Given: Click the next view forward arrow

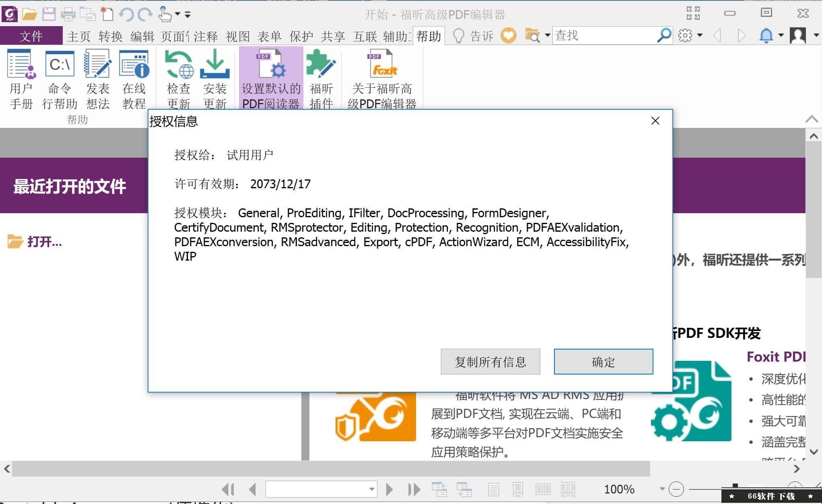Looking at the screenshot, I should pos(741,35).
